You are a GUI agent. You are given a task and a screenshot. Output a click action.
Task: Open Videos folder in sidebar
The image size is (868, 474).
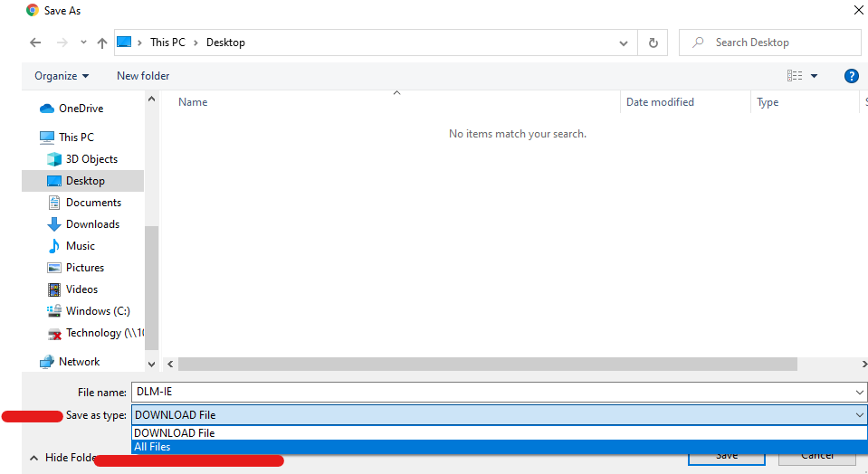coord(81,289)
